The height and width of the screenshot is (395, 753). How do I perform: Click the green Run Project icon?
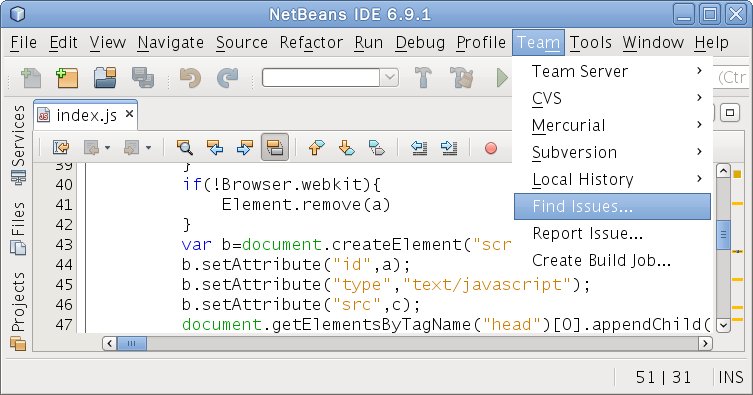point(502,77)
